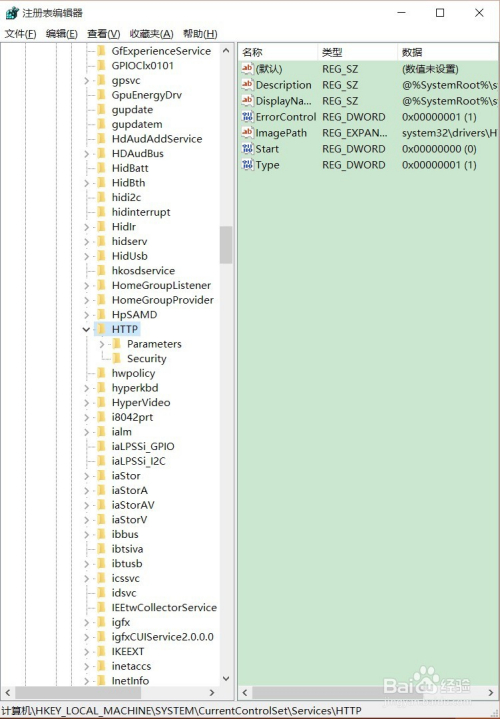Click the string icon of (默认) value
This screenshot has width=500, height=719.
tap(247, 69)
